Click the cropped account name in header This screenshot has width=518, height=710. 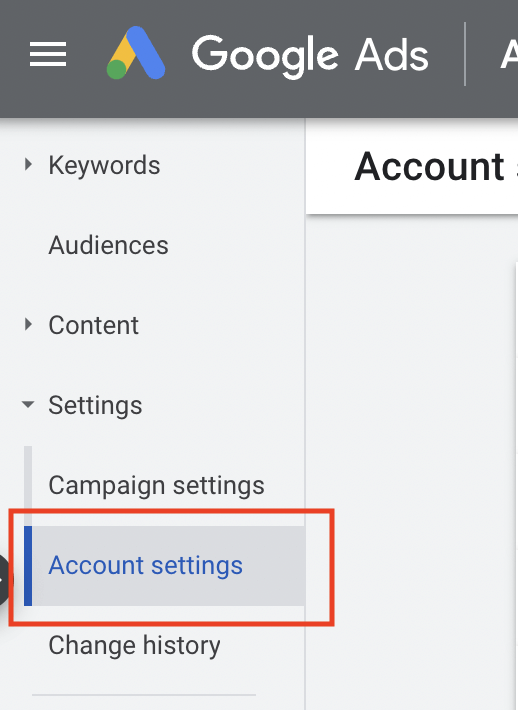[x=509, y=54]
